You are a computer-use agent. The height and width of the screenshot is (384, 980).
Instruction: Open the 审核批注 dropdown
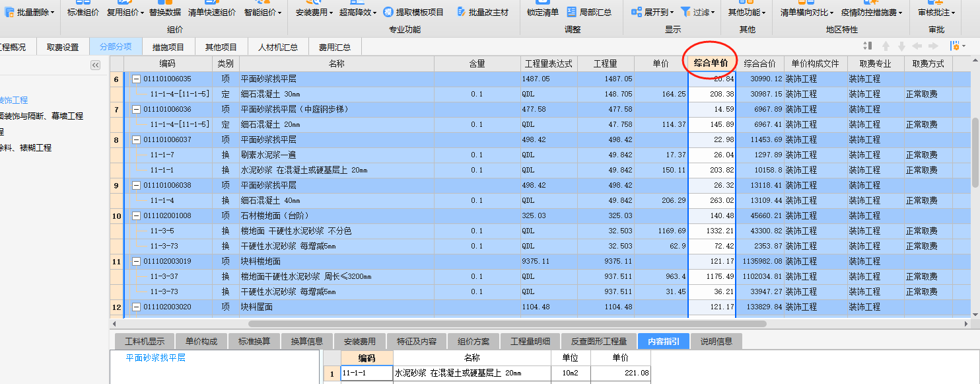[954, 13]
